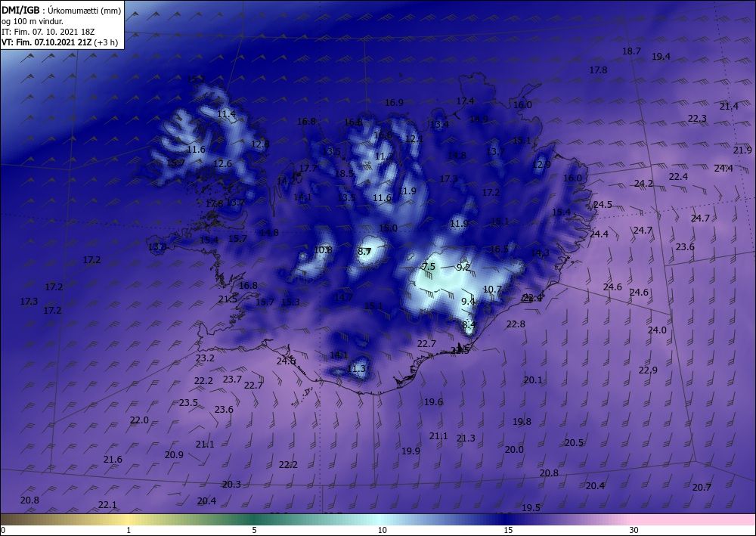Click the map value 17.4
756x536 pixels.
tap(465, 101)
